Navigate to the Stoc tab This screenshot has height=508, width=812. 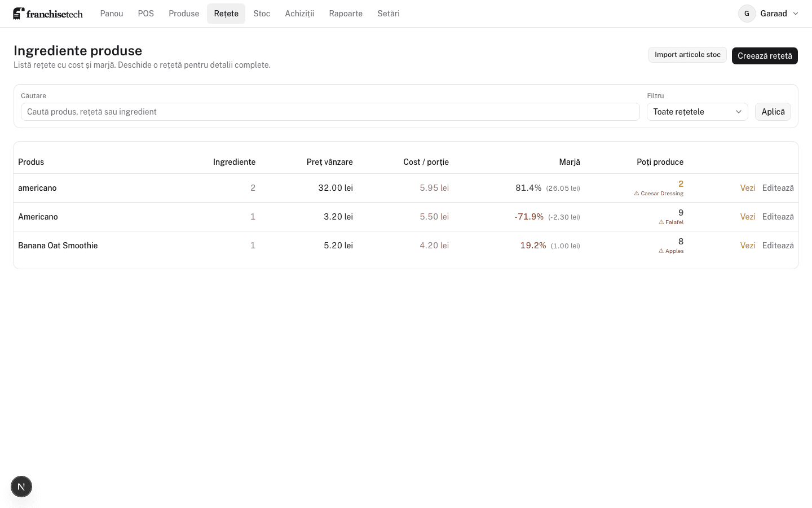262,14
